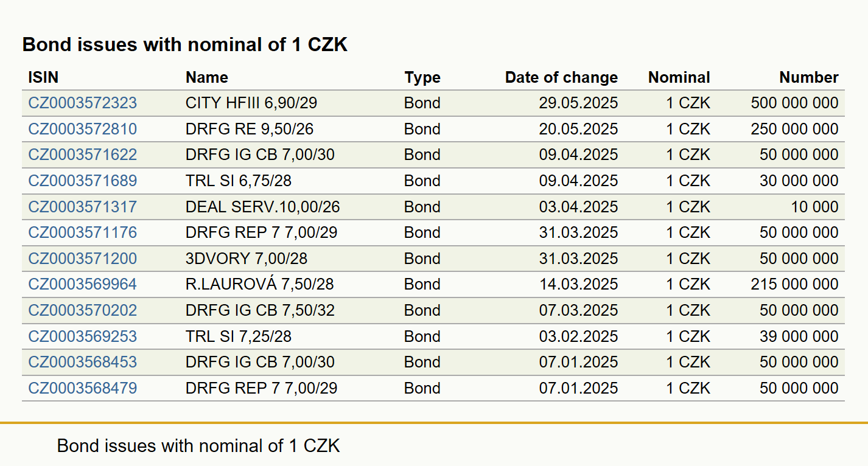Open ISIN link CZ0003571200
Viewport: 868px width, 466px height.
click(x=83, y=259)
